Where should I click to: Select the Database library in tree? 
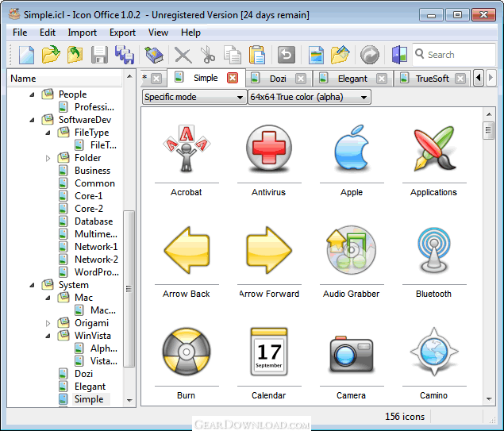pyautogui.click(x=94, y=221)
